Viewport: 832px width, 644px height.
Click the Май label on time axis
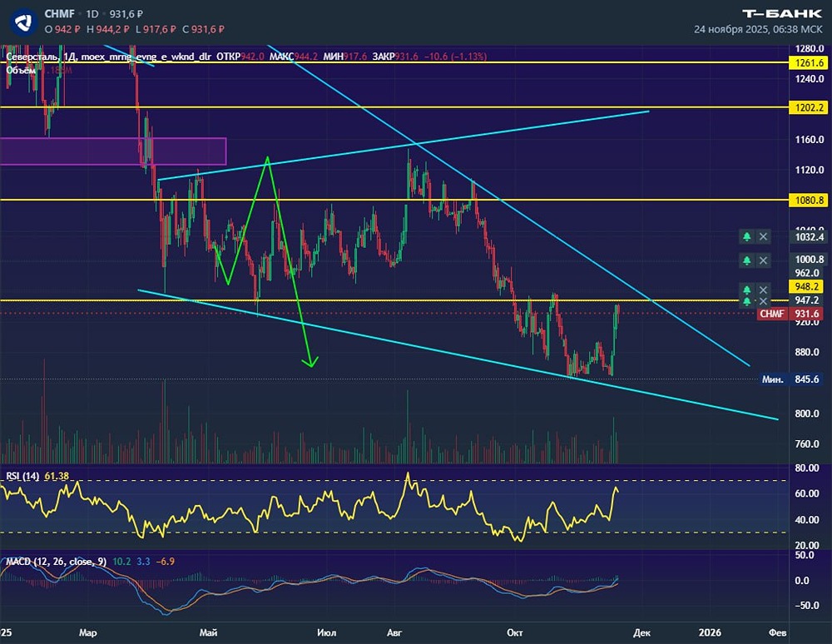(x=208, y=632)
